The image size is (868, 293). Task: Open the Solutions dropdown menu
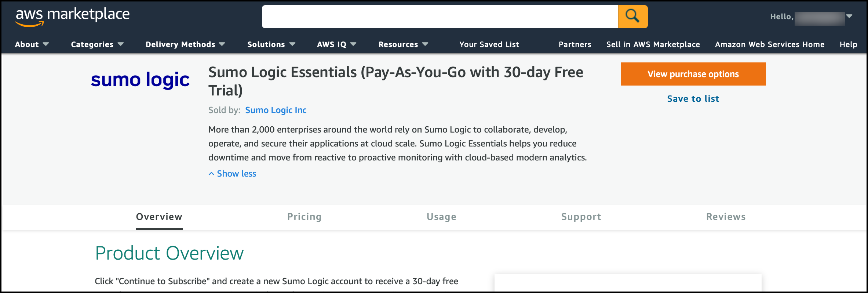271,44
